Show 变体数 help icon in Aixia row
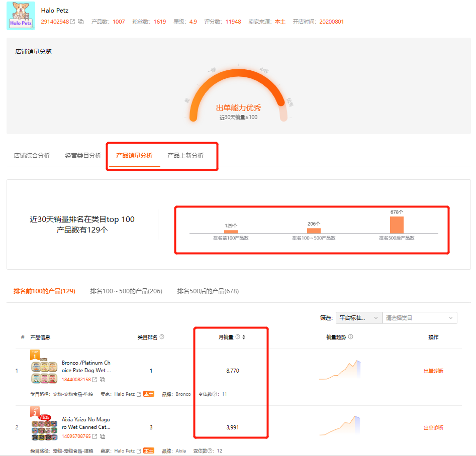This screenshot has height=456, width=476. tap(210, 451)
